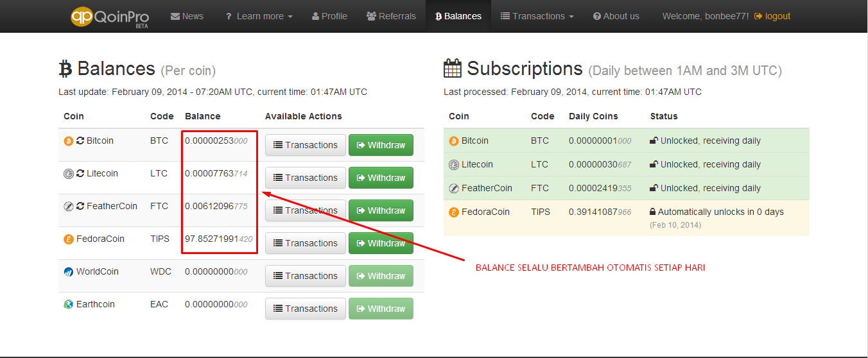Expand the Learn more dropdown
This screenshot has width=868, height=358.
(259, 16)
